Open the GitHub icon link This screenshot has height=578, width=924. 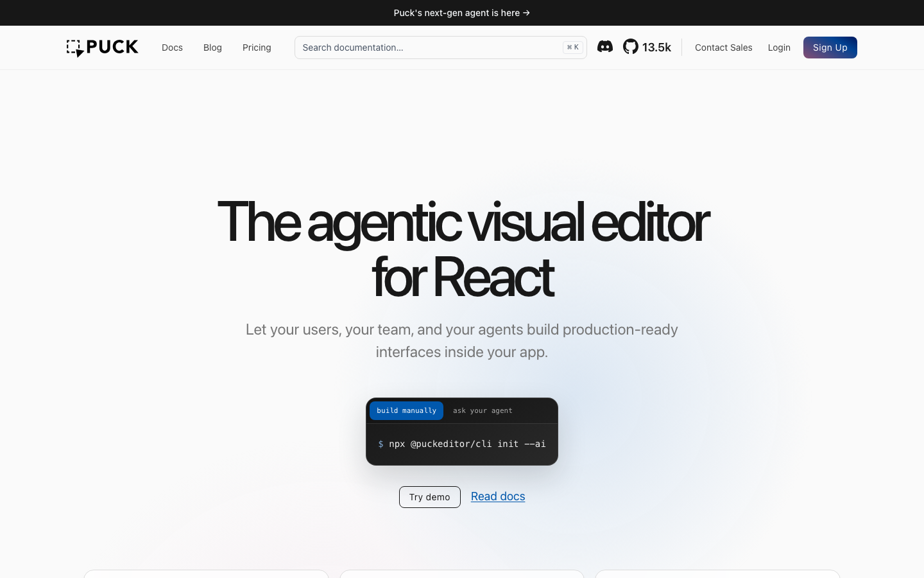click(x=631, y=47)
